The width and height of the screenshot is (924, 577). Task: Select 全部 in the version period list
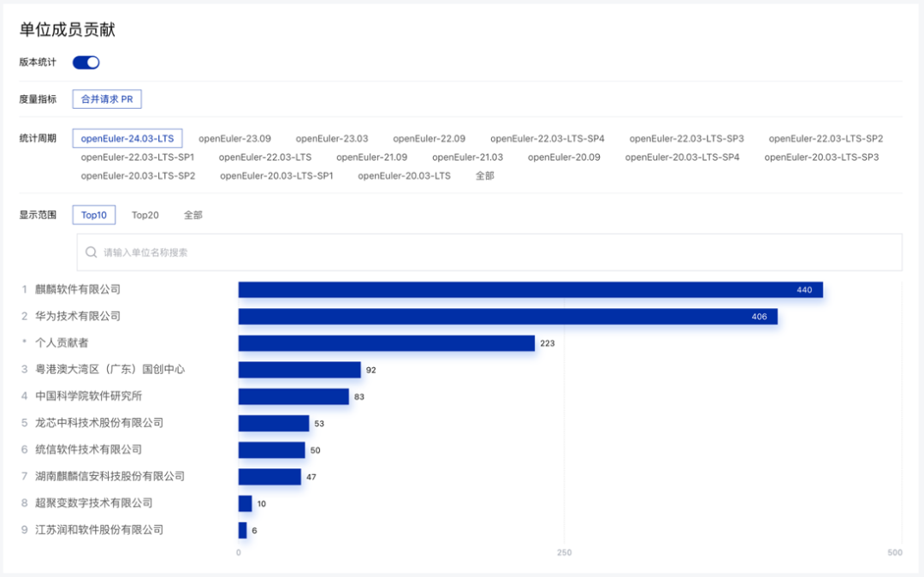(x=484, y=176)
